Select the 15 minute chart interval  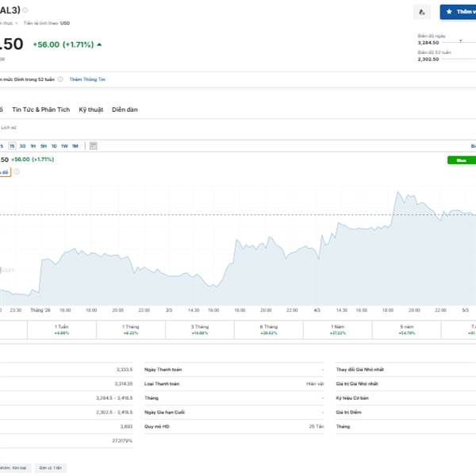[x=13, y=146]
